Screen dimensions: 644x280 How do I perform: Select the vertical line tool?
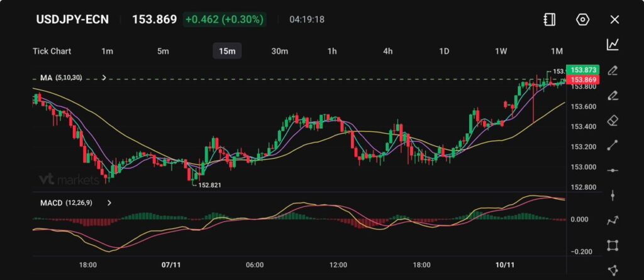click(x=613, y=196)
